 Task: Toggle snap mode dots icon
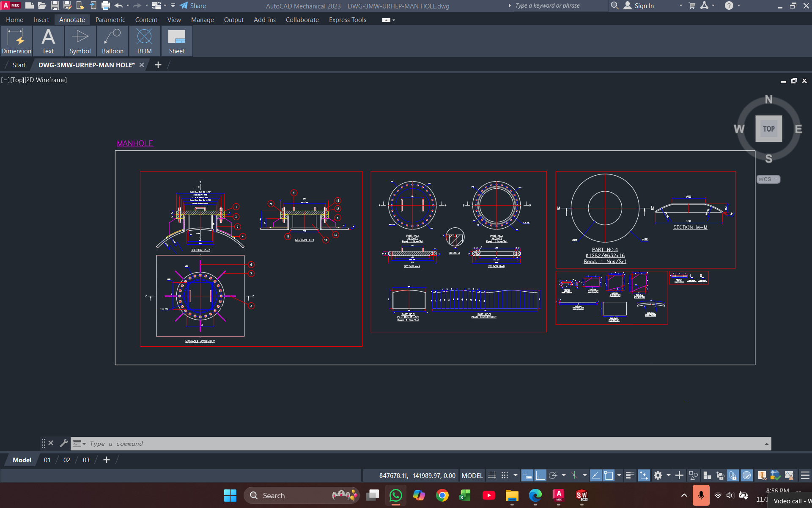(505, 475)
